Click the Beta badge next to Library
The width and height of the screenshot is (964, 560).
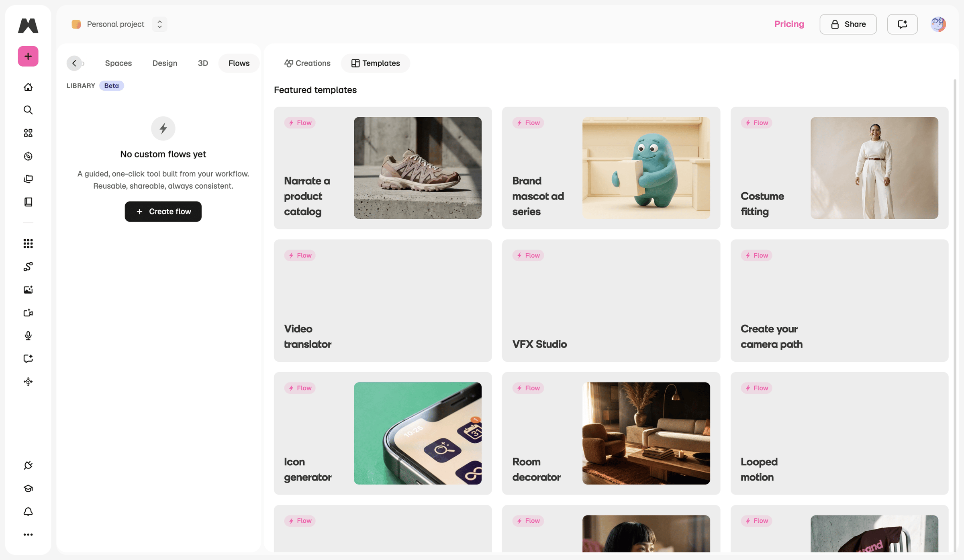click(112, 86)
